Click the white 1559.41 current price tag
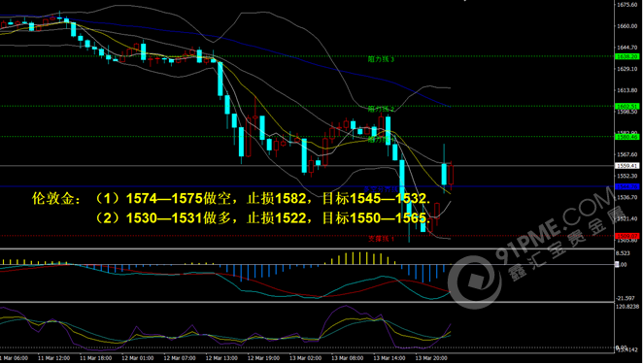 pos(627,166)
